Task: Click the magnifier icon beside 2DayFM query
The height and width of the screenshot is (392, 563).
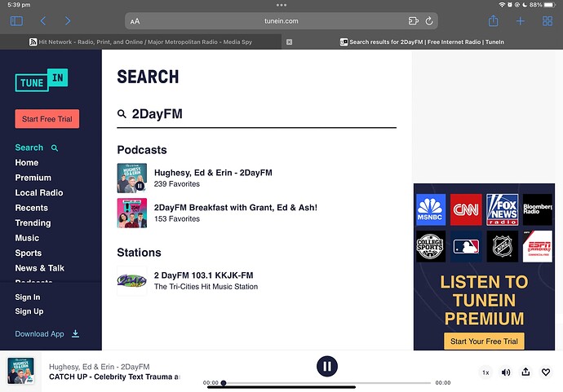Action: [x=122, y=114]
